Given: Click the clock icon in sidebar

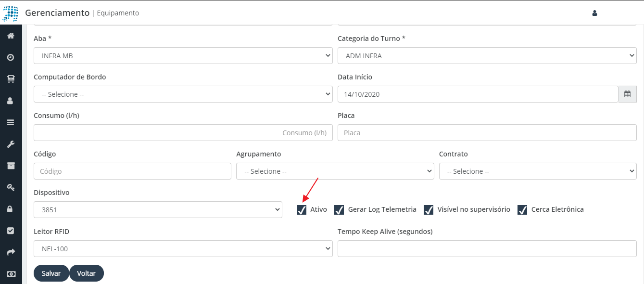Looking at the screenshot, I should (x=11, y=57).
